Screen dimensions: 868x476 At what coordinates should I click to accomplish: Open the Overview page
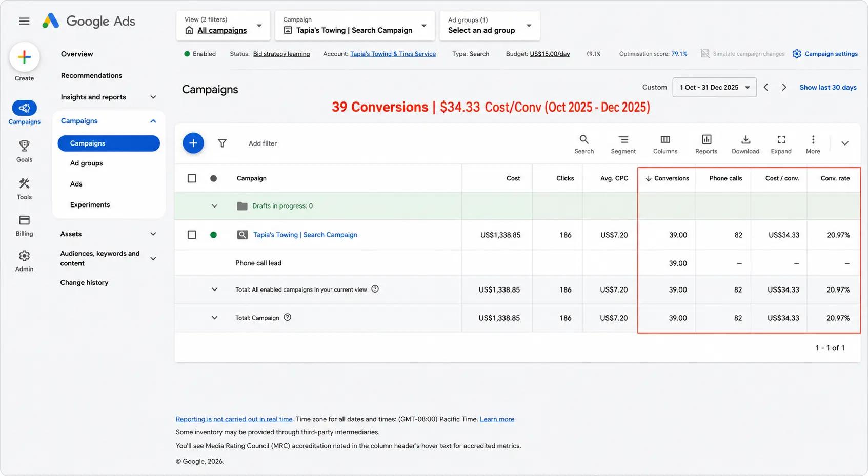tap(77, 54)
